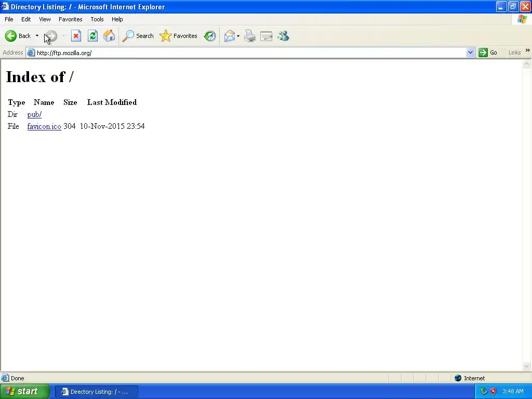This screenshot has height=399, width=532.
Task: Click the Dir type cell
Action: pyautogui.click(x=12, y=114)
